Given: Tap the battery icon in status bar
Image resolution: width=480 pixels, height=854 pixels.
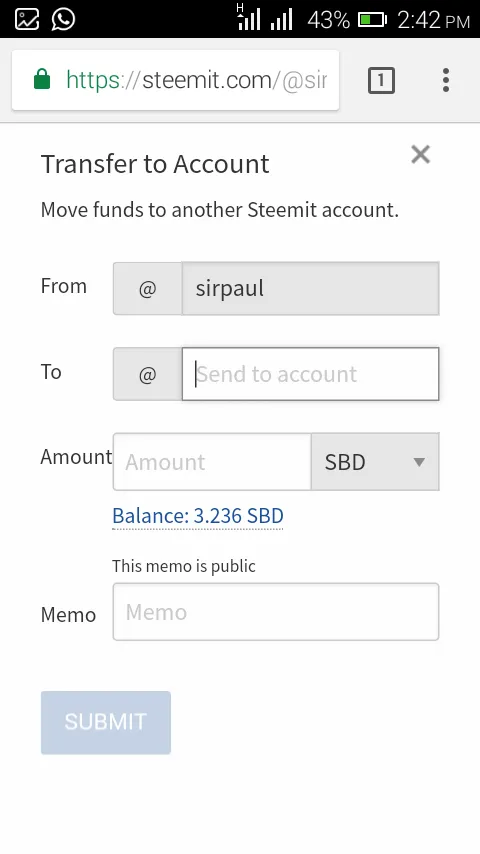Looking at the screenshot, I should (372, 20).
